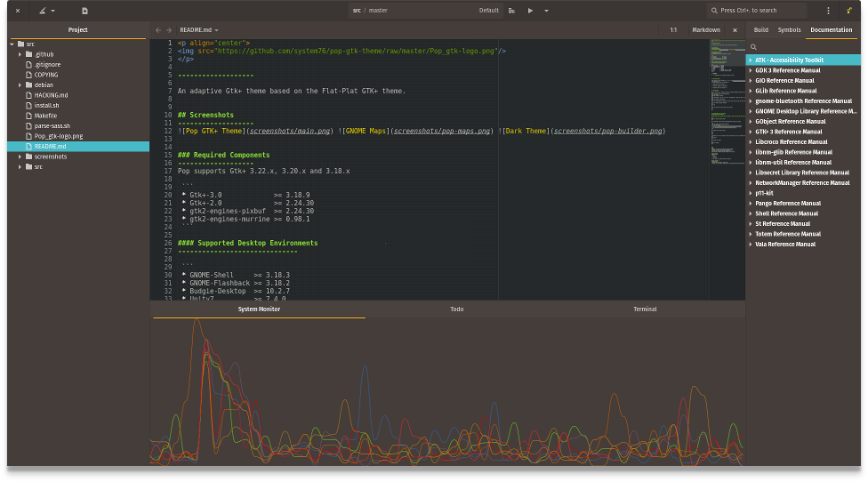Click screenshots/main.png link in editor
Viewport: 868px width, 482px height.
[290, 131]
